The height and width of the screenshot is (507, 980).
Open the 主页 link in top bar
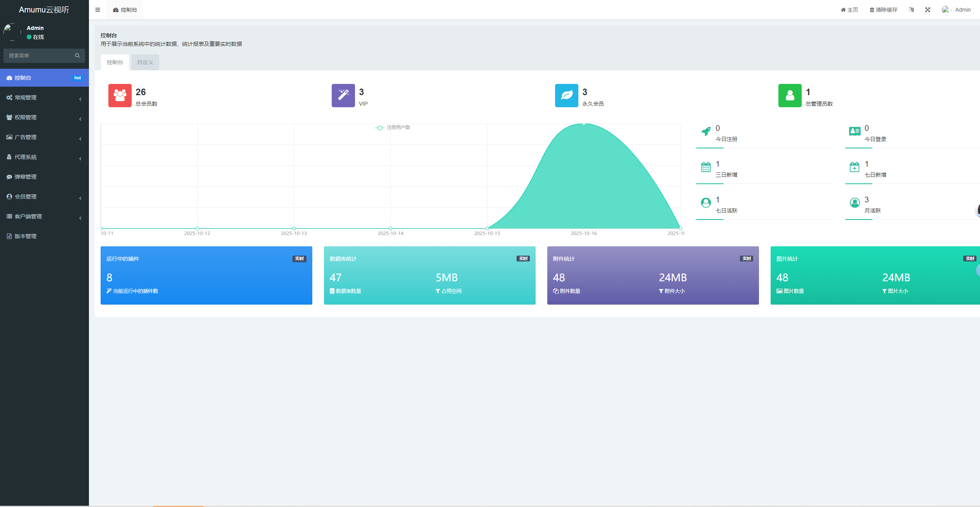pyautogui.click(x=849, y=10)
